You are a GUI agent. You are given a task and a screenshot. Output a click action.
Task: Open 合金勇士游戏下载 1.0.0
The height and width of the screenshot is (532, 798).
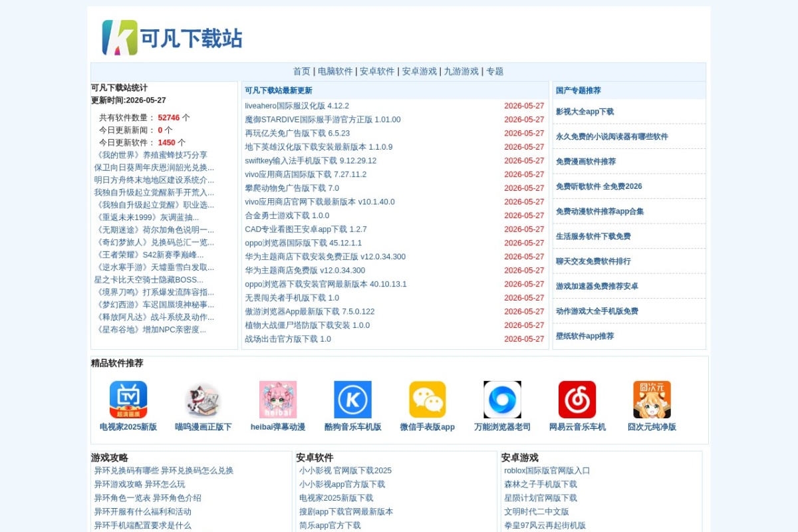pos(287,215)
